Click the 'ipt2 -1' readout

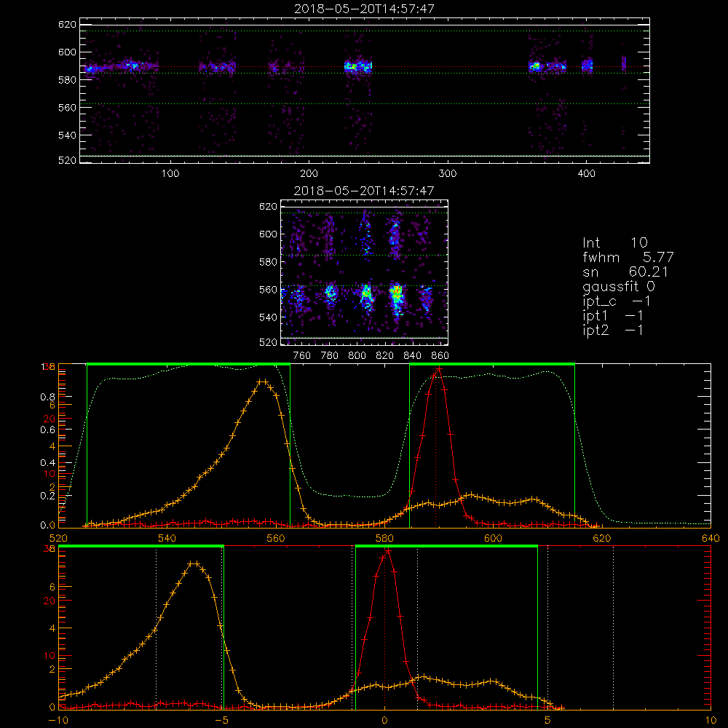[613, 330]
